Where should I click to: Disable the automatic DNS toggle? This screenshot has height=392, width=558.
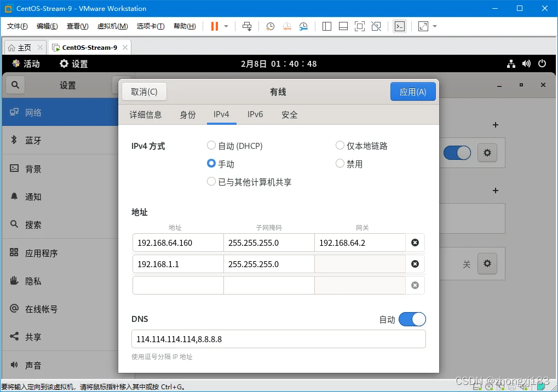point(412,319)
